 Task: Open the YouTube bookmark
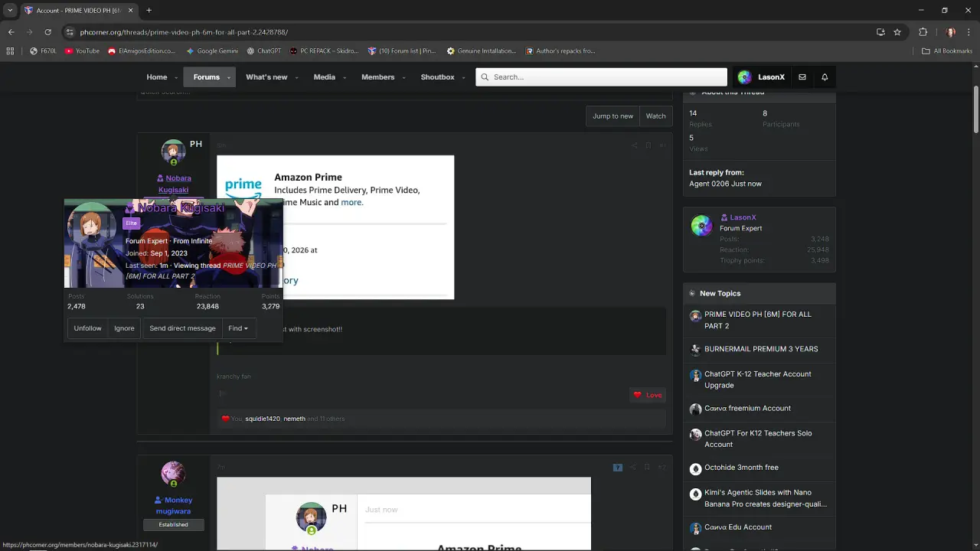[82, 51]
